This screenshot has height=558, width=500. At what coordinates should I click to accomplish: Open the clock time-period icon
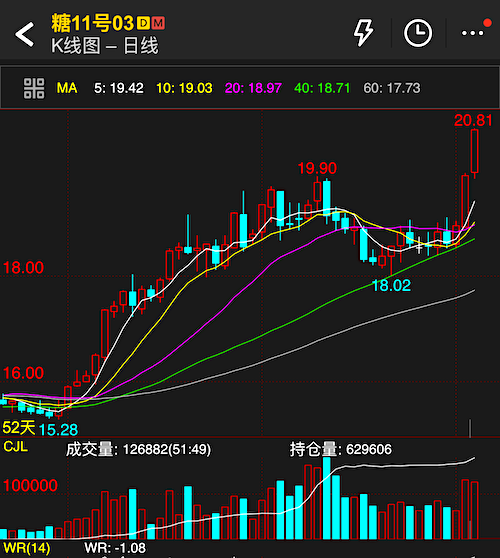pyautogui.click(x=418, y=33)
